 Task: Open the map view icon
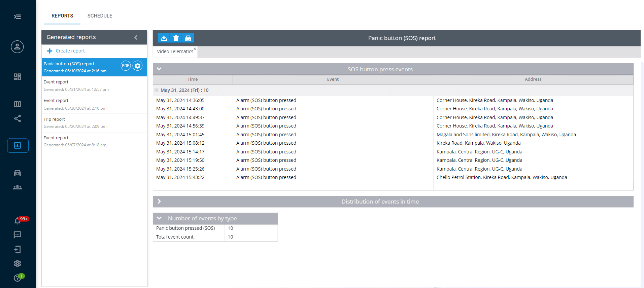[x=18, y=104]
